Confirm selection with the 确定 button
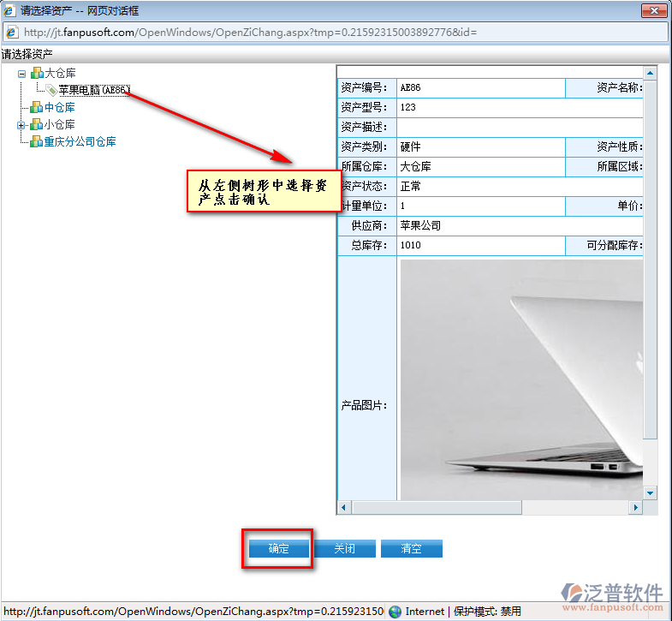Image resolution: width=672 pixels, height=621 pixels. pyautogui.click(x=278, y=548)
